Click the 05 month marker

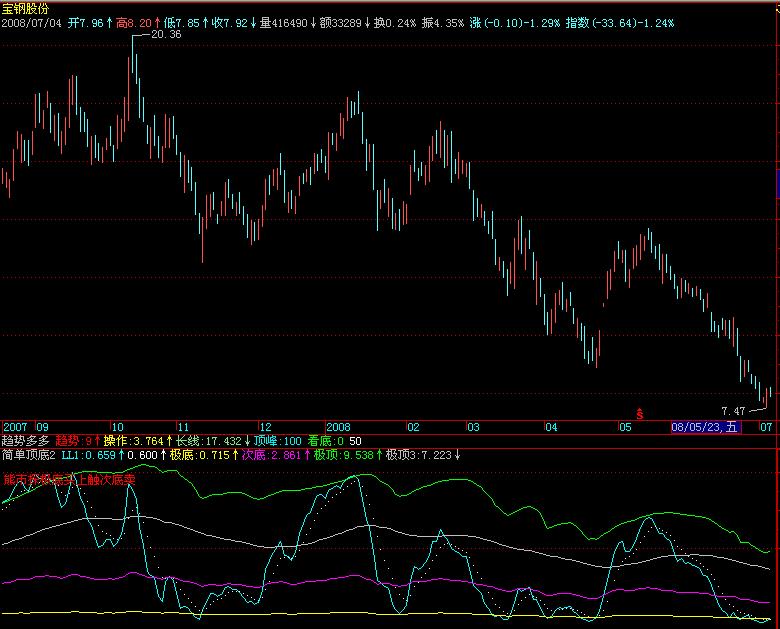[x=625, y=427]
